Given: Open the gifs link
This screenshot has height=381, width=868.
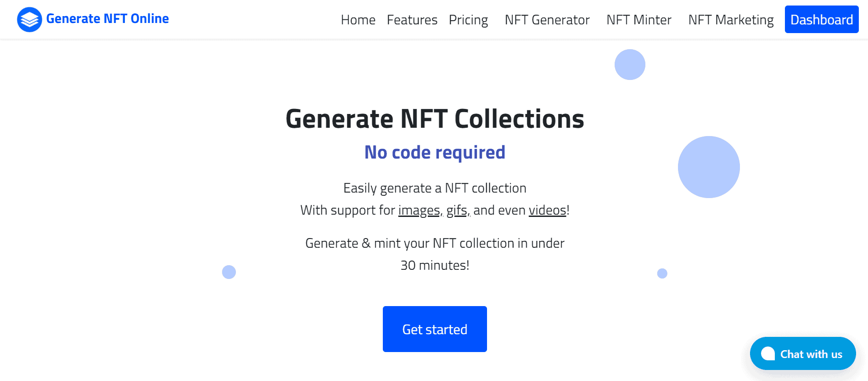Looking at the screenshot, I should point(457,210).
